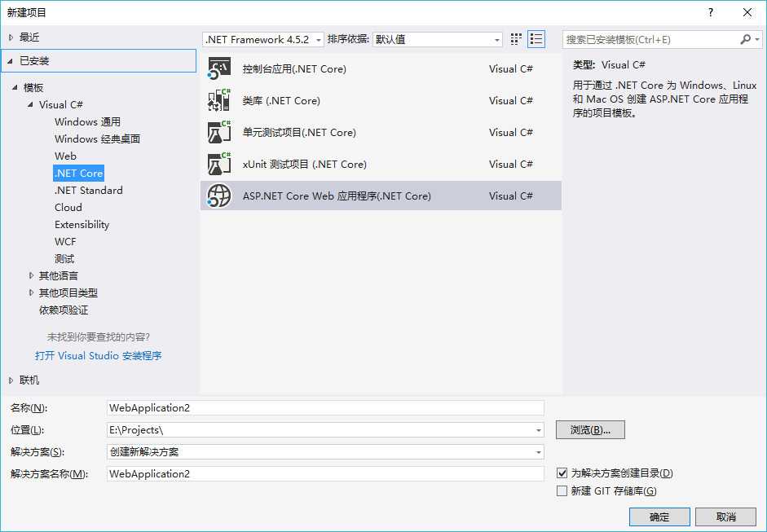The width and height of the screenshot is (767, 532).
Task: Switch to medium icons list view
Action: click(x=536, y=39)
